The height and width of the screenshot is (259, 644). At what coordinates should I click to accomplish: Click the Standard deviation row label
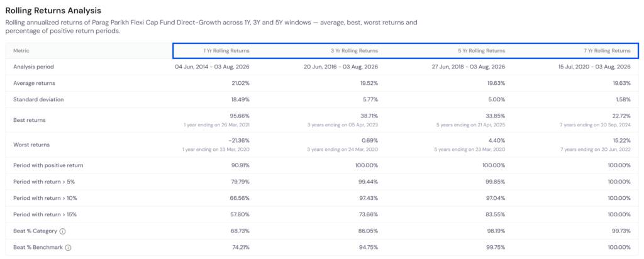pyautogui.click(x=38, y=99)
